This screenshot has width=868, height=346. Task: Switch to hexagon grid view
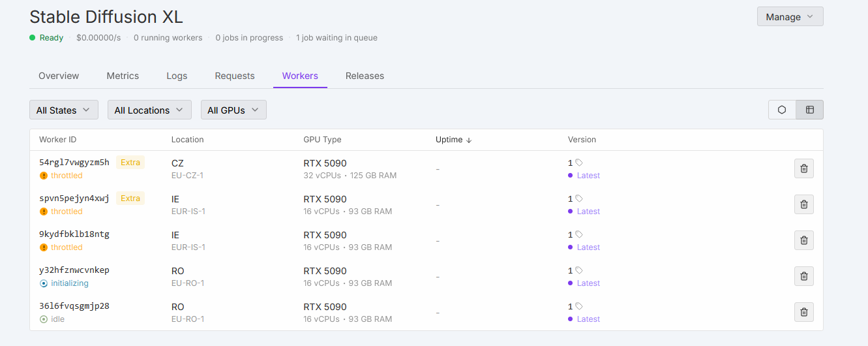782,110
